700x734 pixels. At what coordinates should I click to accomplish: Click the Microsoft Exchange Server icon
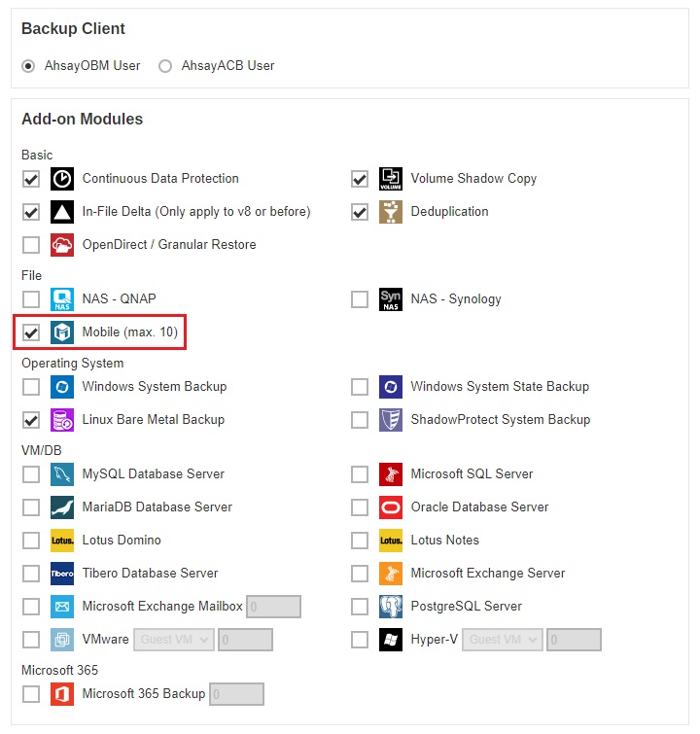click(391, 574)
